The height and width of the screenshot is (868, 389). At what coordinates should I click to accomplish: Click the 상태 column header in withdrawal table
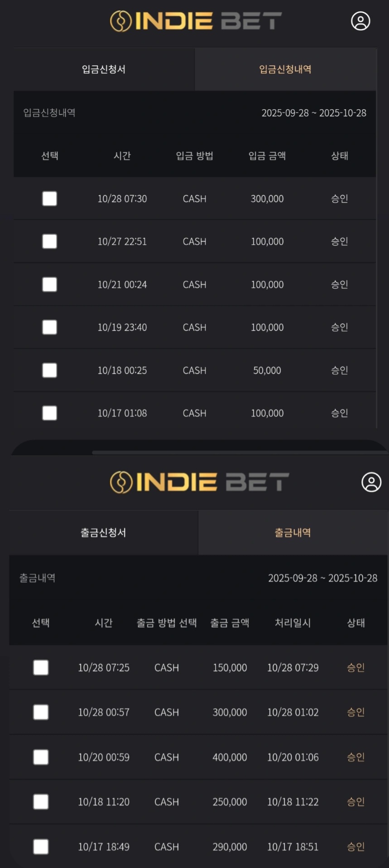coord(356,623)
